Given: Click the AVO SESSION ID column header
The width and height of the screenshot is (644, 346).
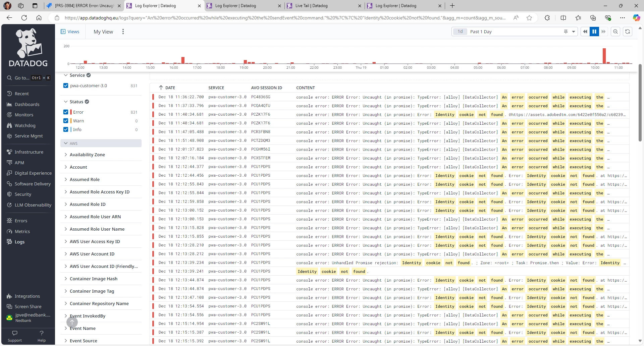Looking at the screenshot, I should point(267,88).
